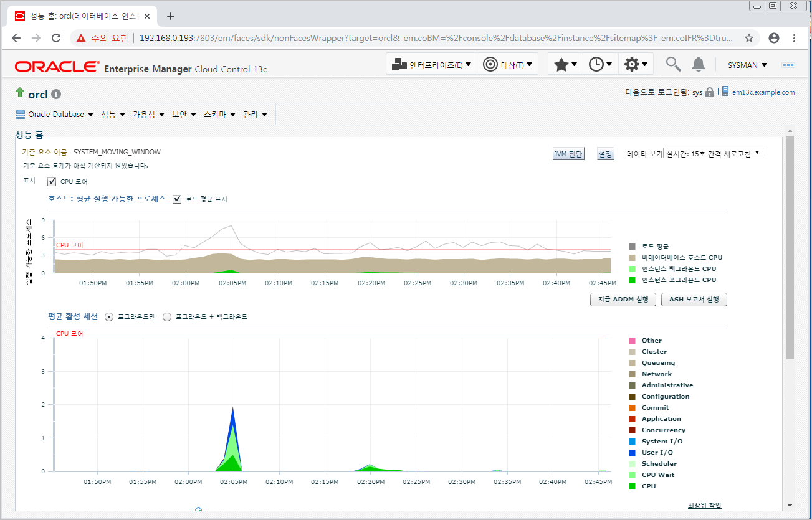This screenshot has width=812, height=520.
Task: Click the CPU Wait legend swatch
Action: [x=633, y=475]
